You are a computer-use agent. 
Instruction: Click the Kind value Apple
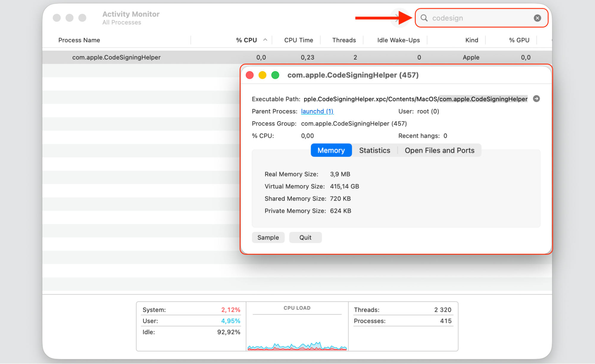click(x=471, y=57)
